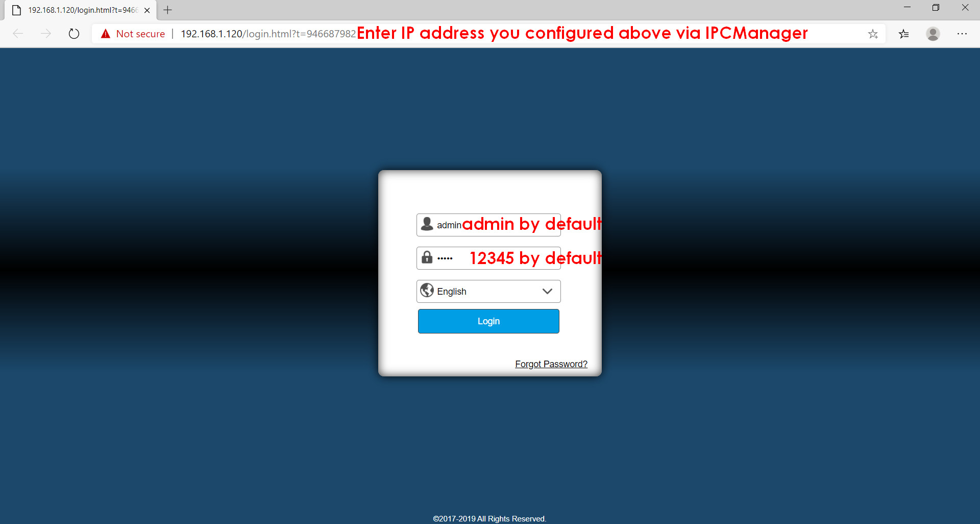
Task: Open a new browser tab
Action: 167,10
